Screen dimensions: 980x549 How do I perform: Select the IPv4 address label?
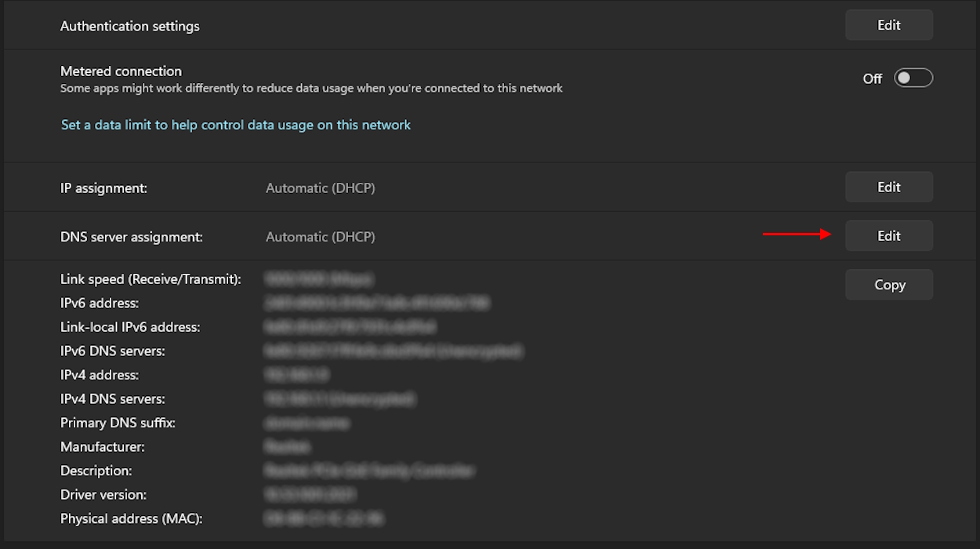click(100, 375)
